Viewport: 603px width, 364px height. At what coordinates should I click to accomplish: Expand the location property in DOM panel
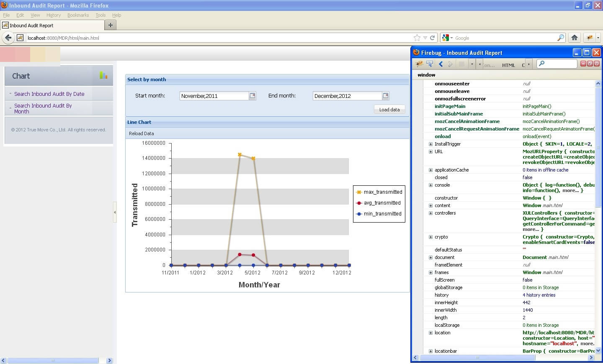coord(430,333)
